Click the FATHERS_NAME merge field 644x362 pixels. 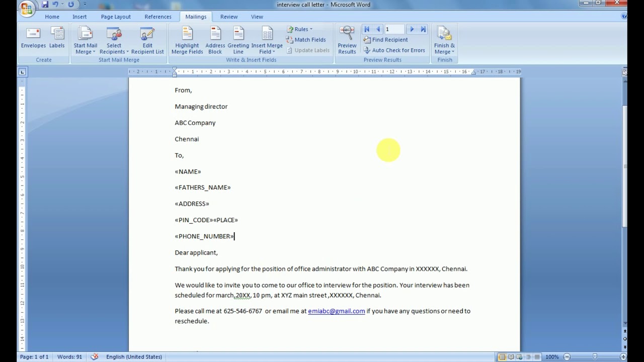[203, 188]
